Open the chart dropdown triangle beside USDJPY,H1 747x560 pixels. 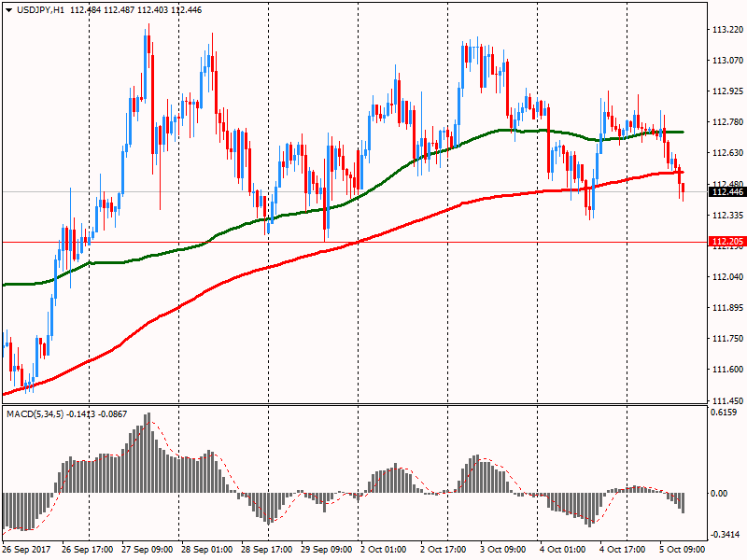tap(8, 10)
